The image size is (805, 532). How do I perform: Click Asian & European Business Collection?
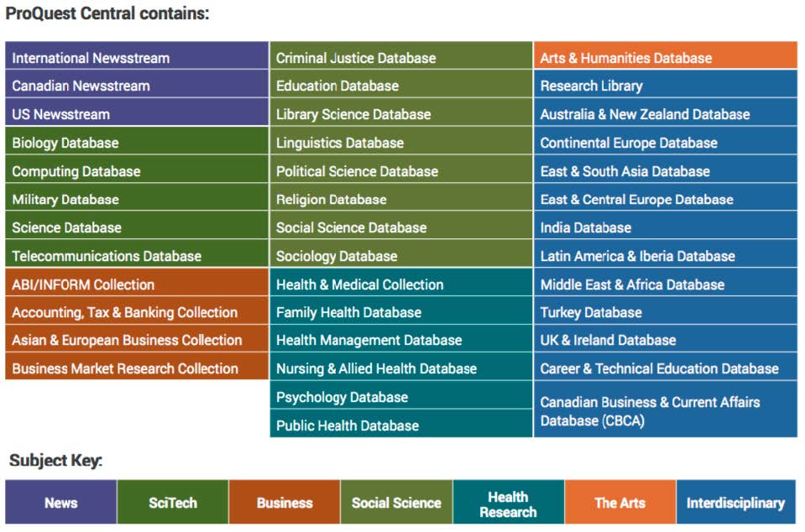(137, 339)
